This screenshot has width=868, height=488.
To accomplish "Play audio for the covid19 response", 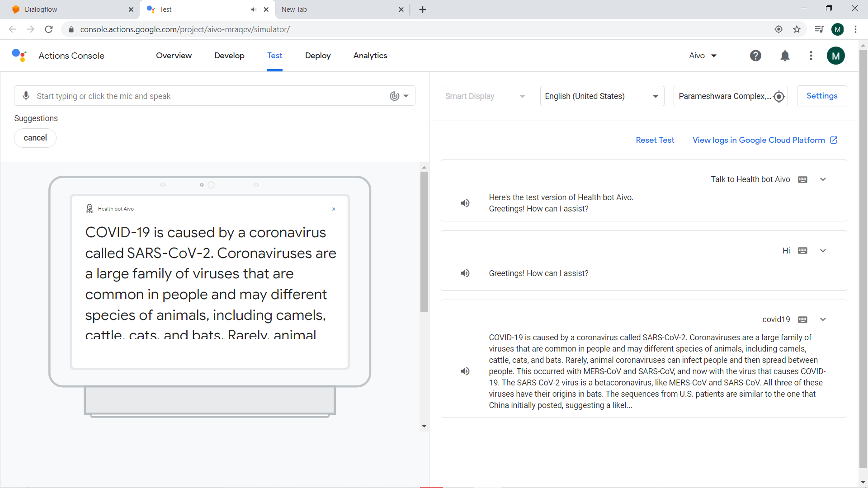I will 465,371.
